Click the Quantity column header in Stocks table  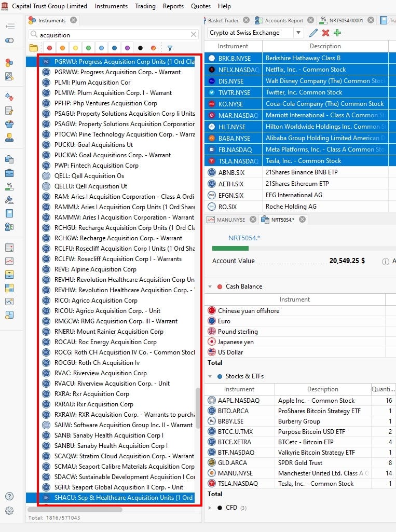coord(383,389)
